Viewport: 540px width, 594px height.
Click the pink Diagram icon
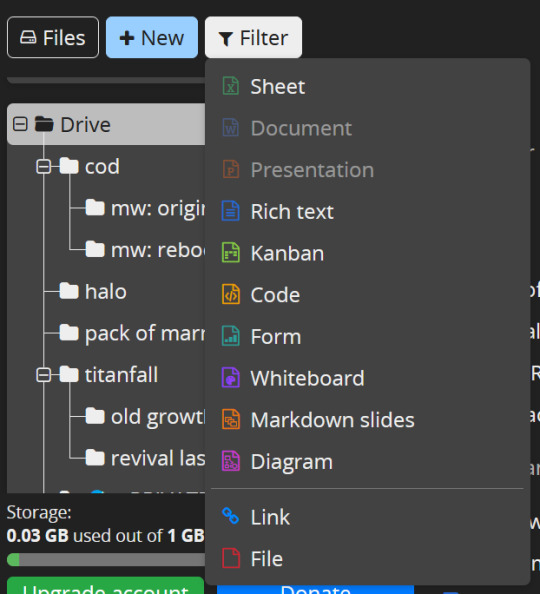[x=230, y=461]
